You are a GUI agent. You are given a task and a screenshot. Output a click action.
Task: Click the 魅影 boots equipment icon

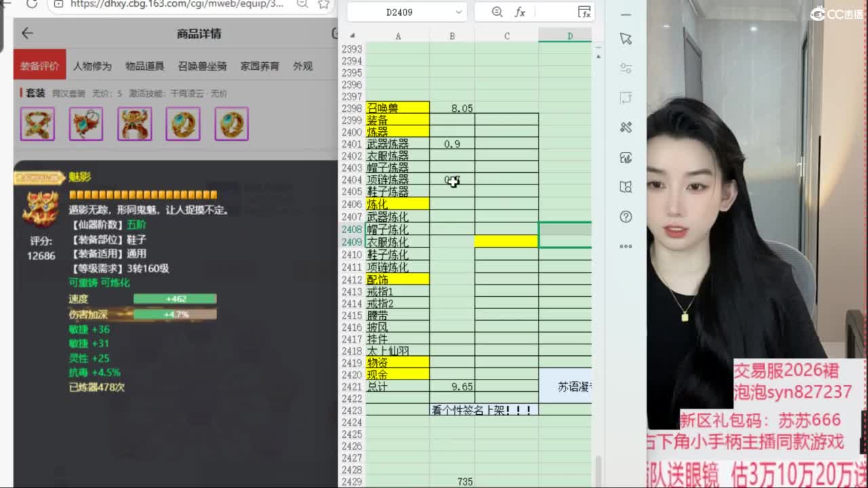coord(40,208)
